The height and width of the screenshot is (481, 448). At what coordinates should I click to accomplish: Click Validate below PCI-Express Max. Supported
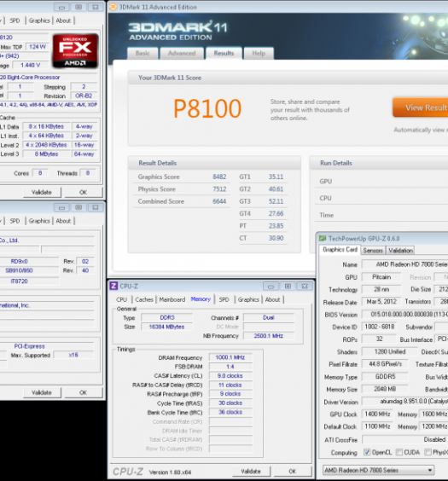[42, 392]
